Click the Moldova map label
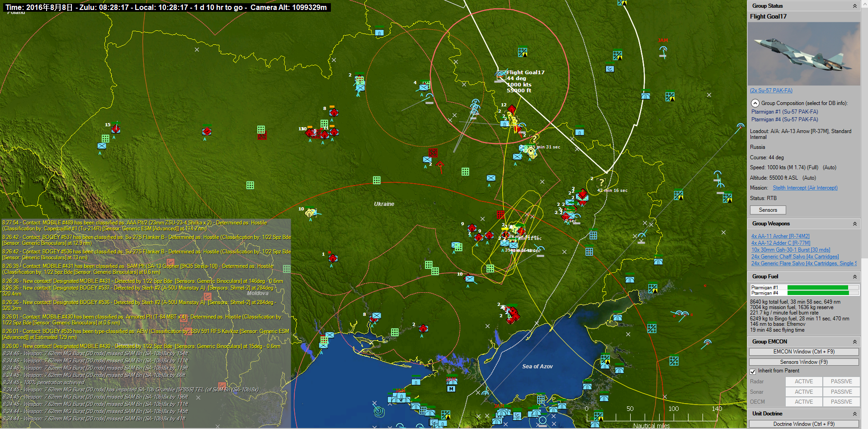Image resolution: width=868 pixels, height=429 pixels. coord(257,293)
